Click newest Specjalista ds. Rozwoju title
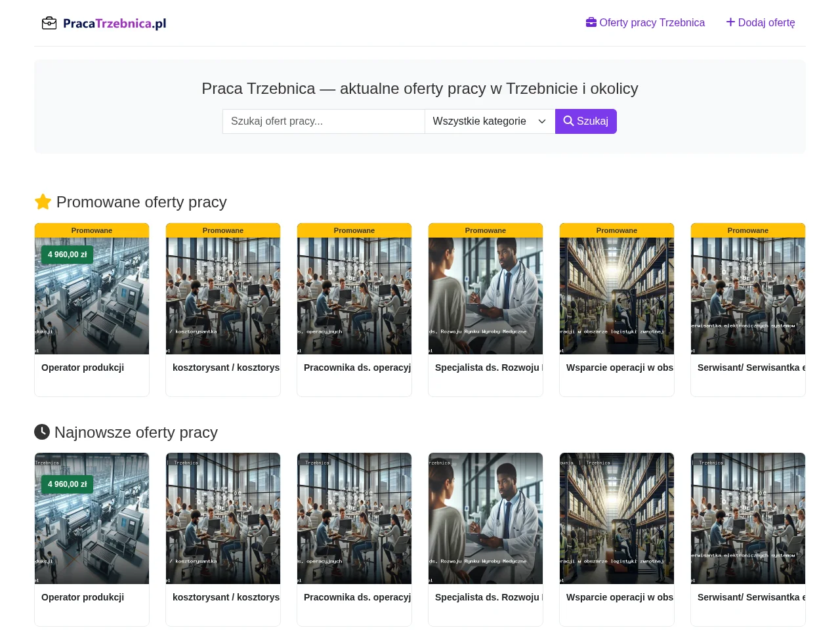This screenshot has height=630, width=840. tap(488, 597)
